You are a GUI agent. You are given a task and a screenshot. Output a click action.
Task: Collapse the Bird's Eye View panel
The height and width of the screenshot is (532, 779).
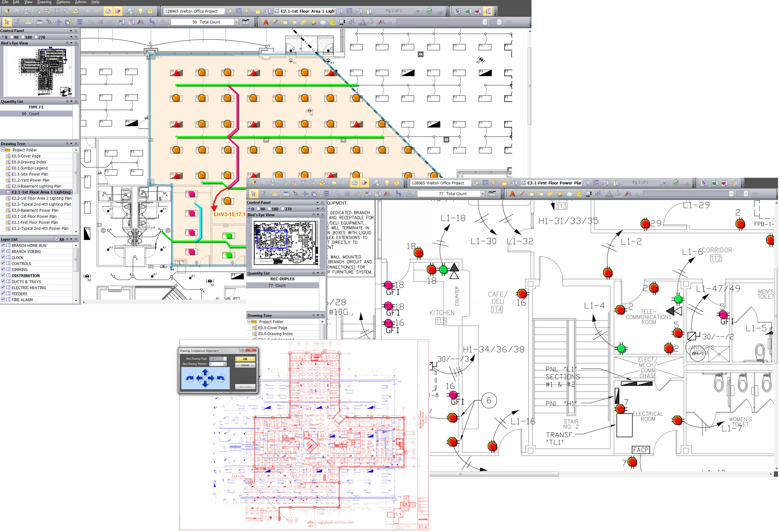[67, 43]
